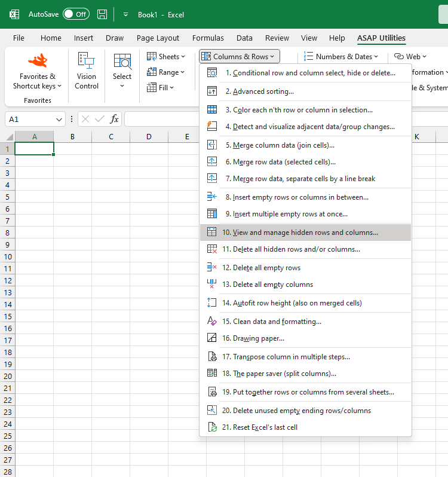Click Color each n'th row icon

tap(212, 109)
